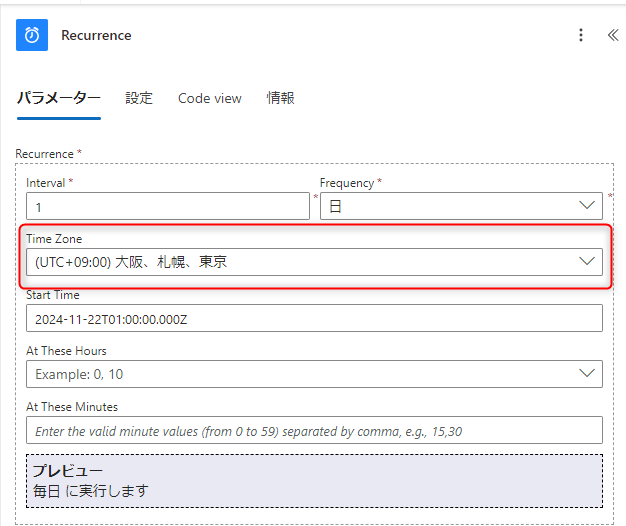Open the Frequency dropdown showing 日

tap(461, 206)
